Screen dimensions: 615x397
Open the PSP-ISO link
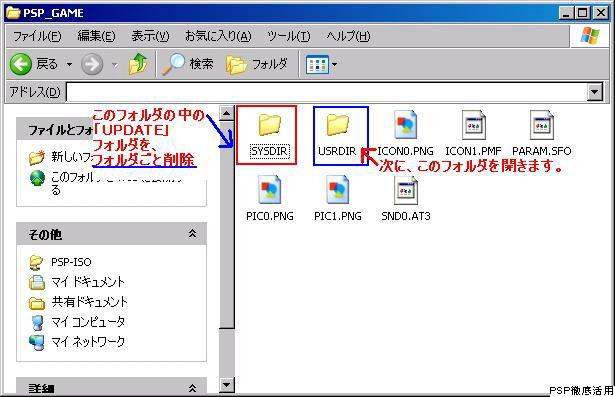click(x=71, y=262)
